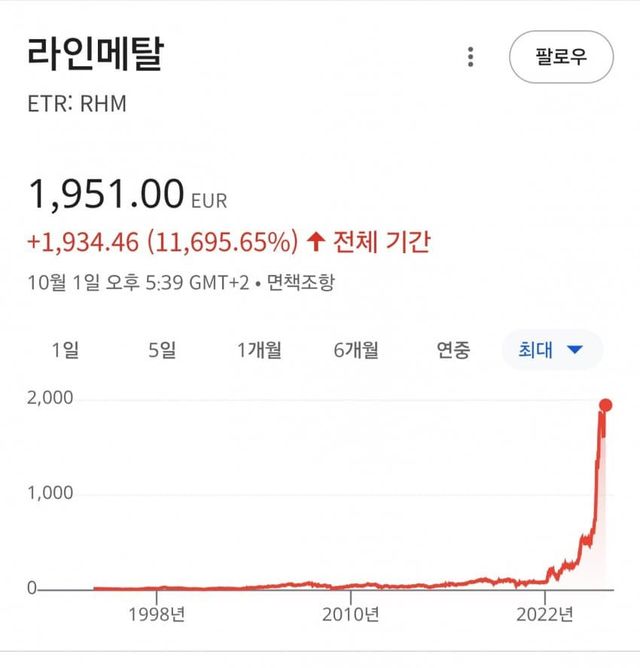Click the red endpoint dot on chart
The height and width of the screenshot is (668, 640).
606,405
